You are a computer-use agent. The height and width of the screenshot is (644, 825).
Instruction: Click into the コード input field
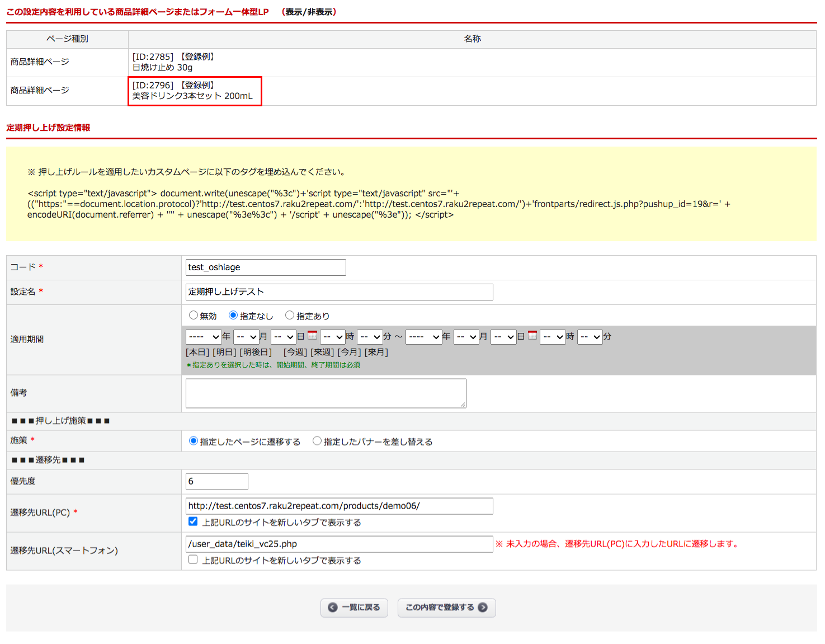(266, 267)
